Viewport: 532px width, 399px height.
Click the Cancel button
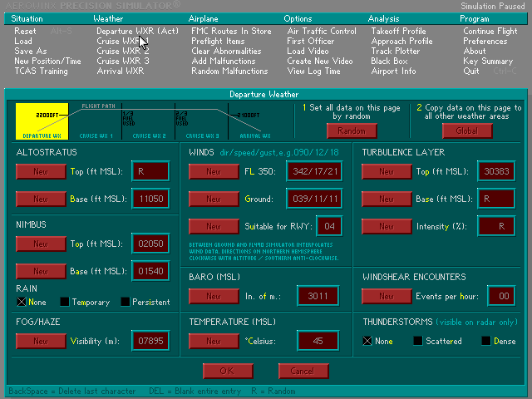[x=303, y=371]
